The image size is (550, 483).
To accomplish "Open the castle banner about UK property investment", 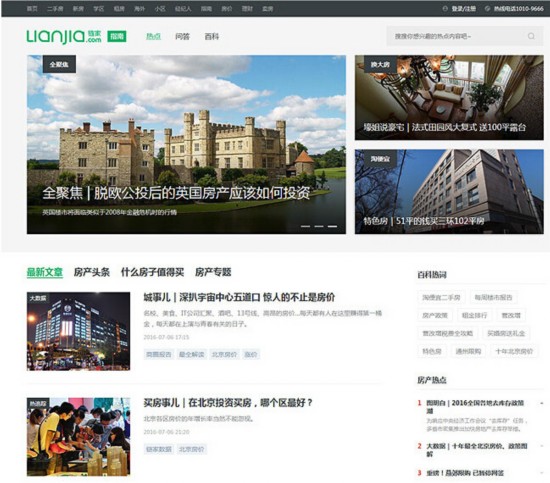I will pos(186,145).
